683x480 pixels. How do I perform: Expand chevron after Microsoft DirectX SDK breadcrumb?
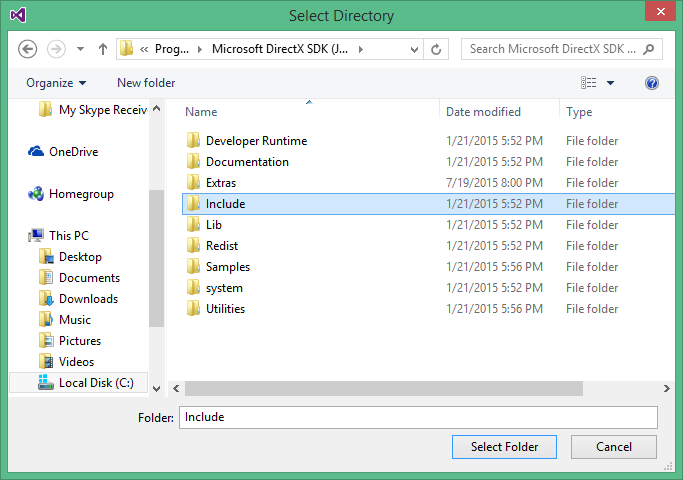361,49
